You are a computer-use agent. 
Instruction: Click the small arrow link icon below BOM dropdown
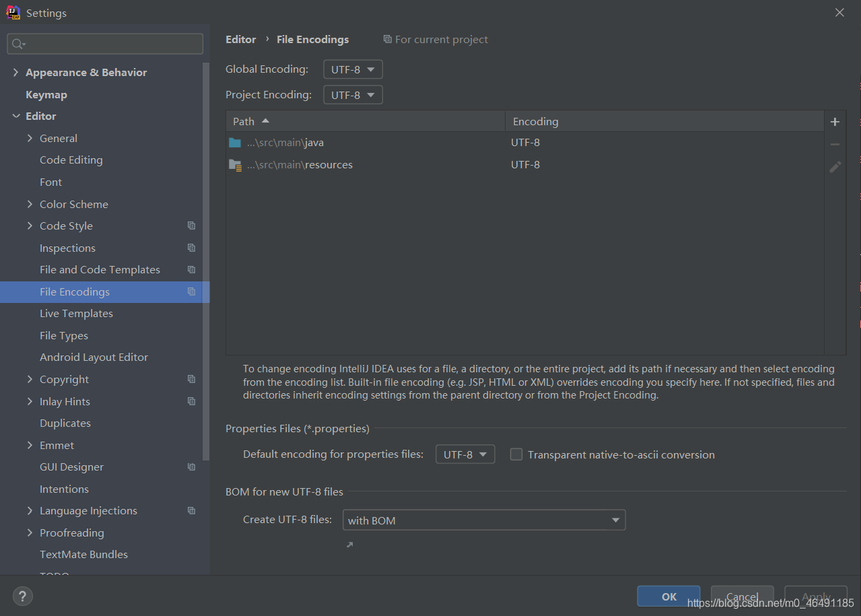pos(349,545)
